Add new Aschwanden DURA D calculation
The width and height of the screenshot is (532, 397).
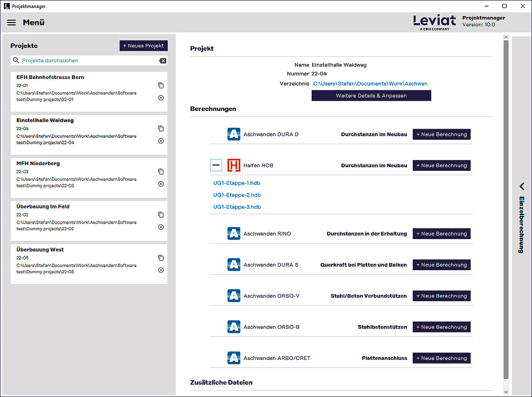(x=442, y=134)
